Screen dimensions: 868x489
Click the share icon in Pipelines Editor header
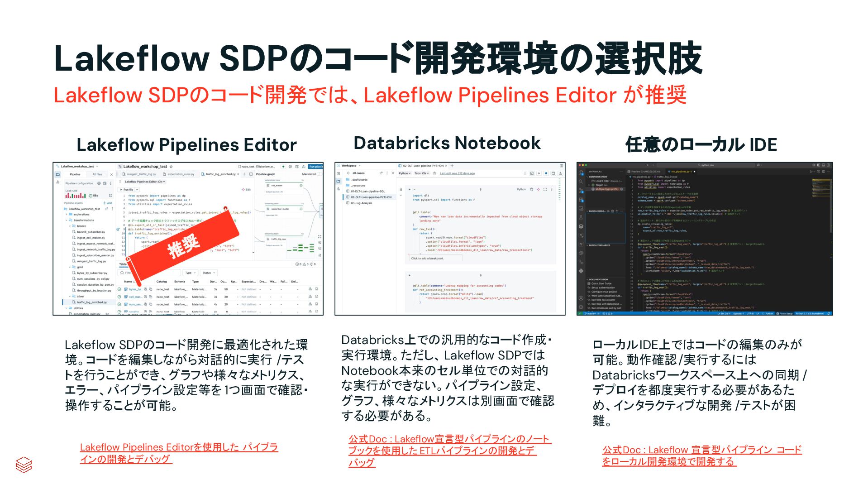(x=304, y=167)
